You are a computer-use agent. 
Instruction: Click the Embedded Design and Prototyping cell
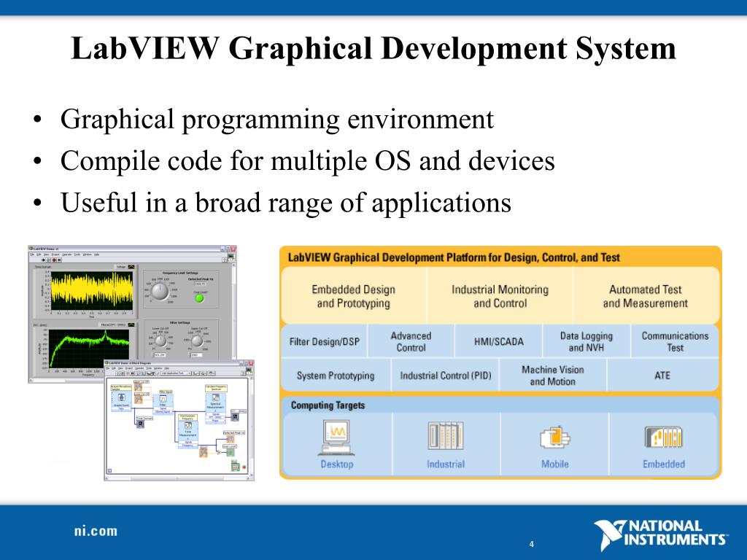pos(354,296)
